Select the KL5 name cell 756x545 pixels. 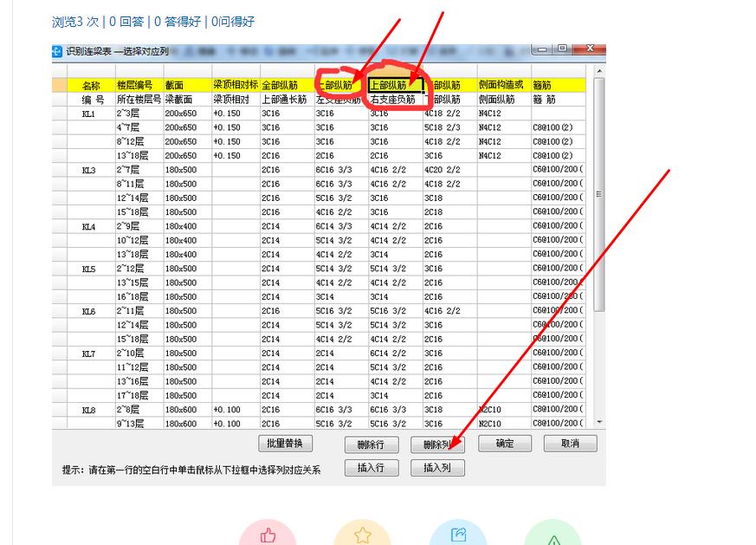click(x=91, y=269)
